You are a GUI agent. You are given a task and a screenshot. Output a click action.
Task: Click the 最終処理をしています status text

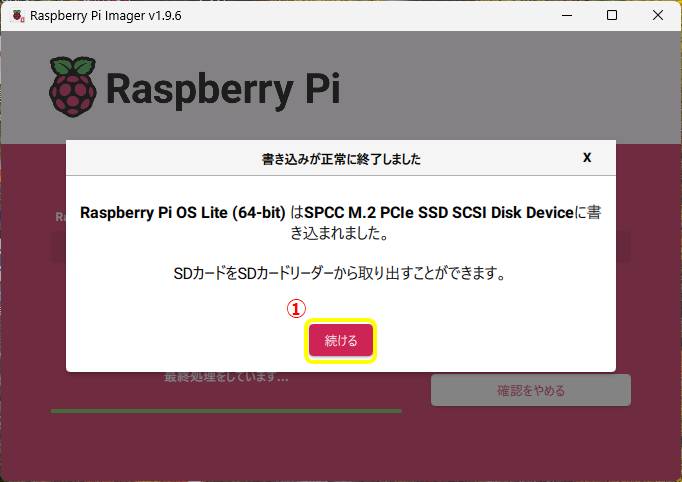pyautogui.click(x=226, y=377)
